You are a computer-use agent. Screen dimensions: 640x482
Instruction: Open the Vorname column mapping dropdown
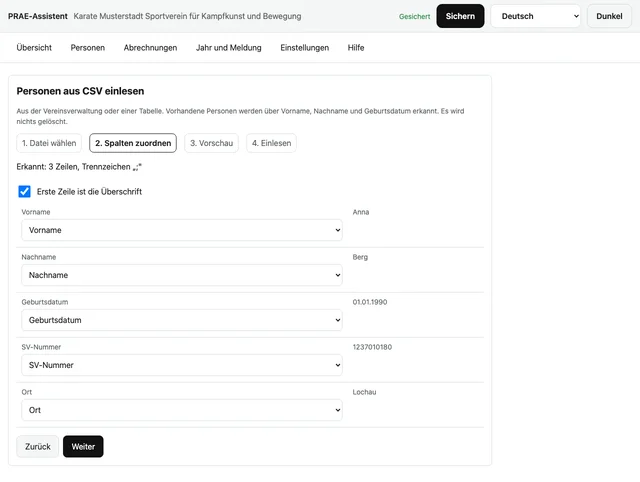(x=182, y=230)
